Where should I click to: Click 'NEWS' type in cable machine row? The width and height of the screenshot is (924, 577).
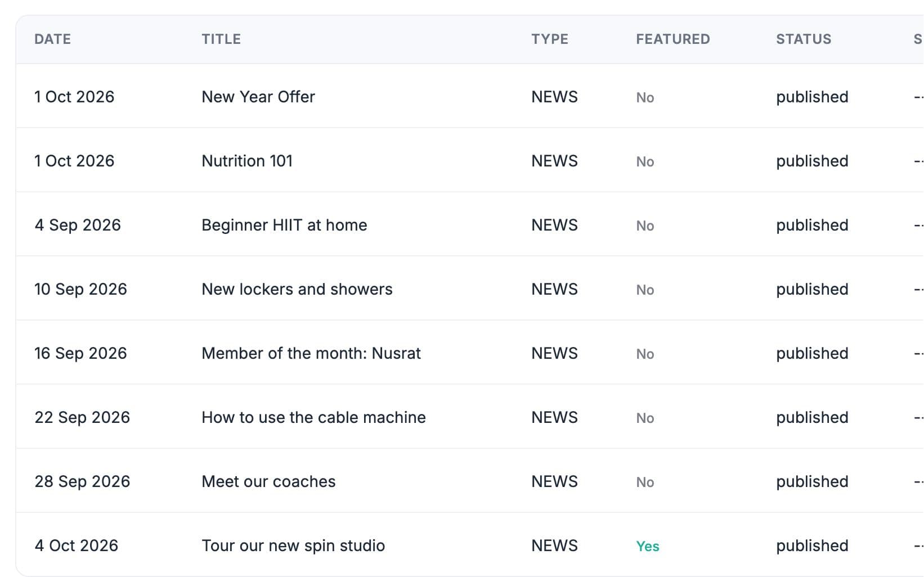[x=554, y=417]
